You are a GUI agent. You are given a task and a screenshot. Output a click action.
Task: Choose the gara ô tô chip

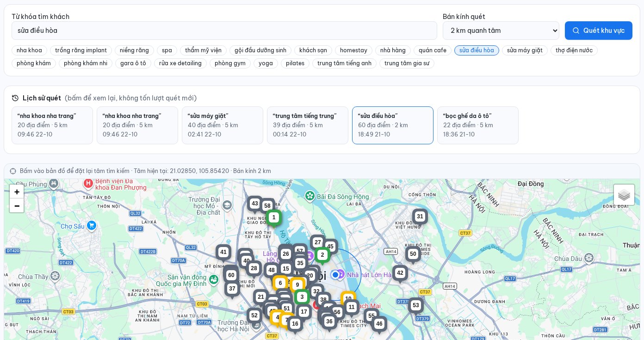[x=133, y=63]
